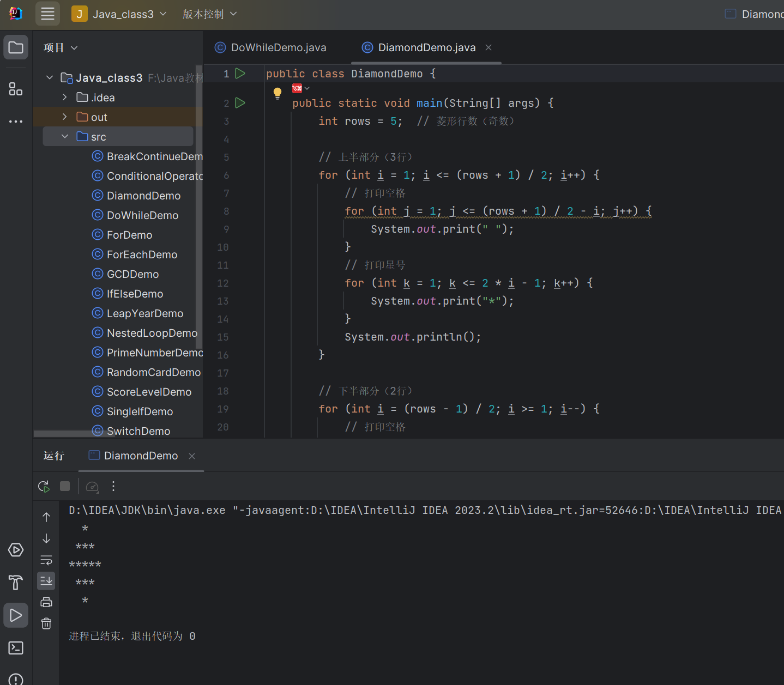Expand the .idea folder
784x685 pixels.
tap(65, 98)
